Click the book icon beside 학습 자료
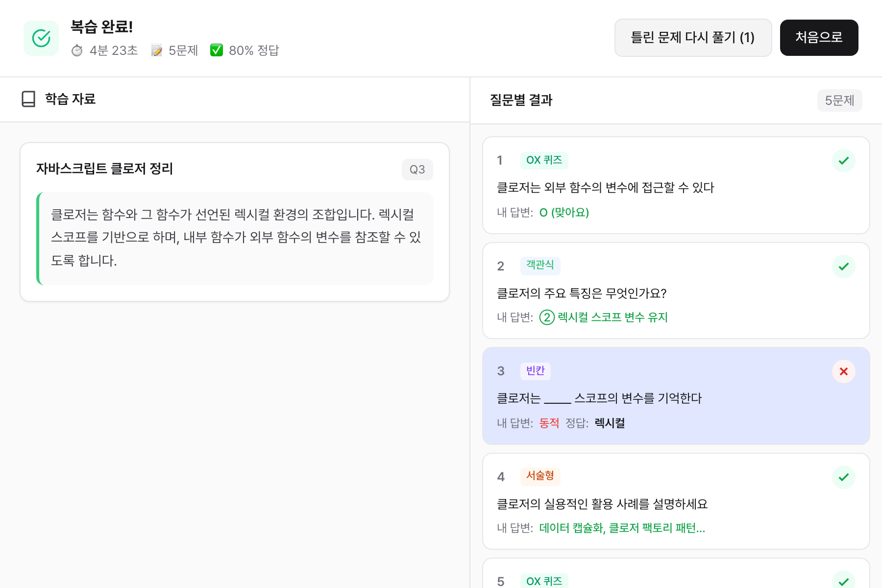The image size is (882, 588). 28,99
